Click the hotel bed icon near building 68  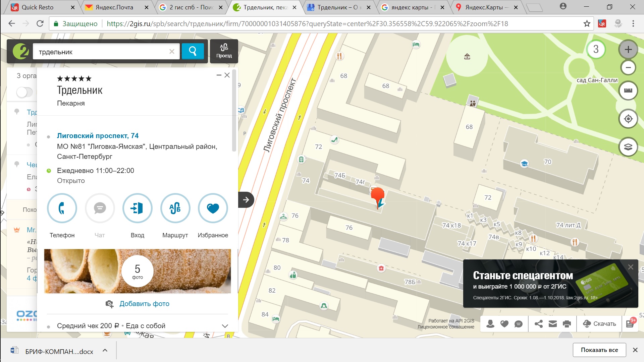(x=416, y=44)
